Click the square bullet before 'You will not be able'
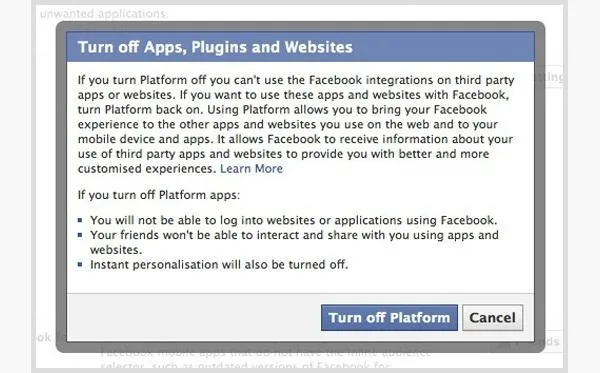 click(80, 220)
